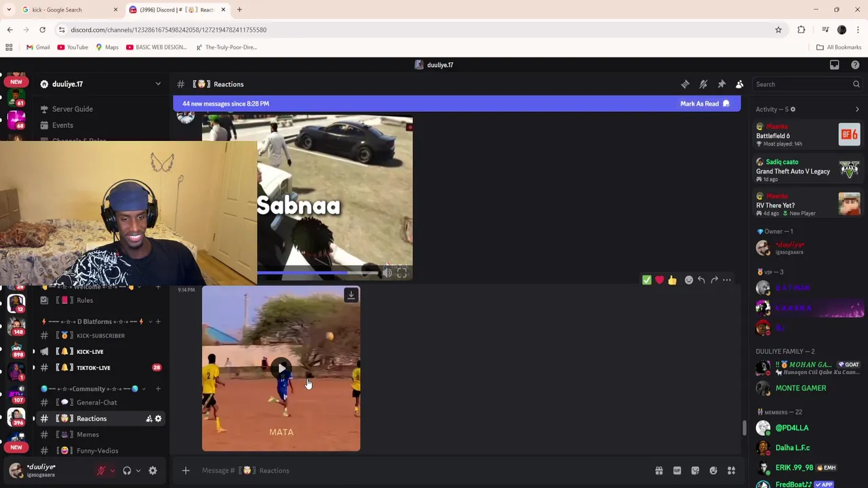Open the RV There Yet? activity card
The height and width of the screenshot is (488, 868).
[x=808, y=205]
